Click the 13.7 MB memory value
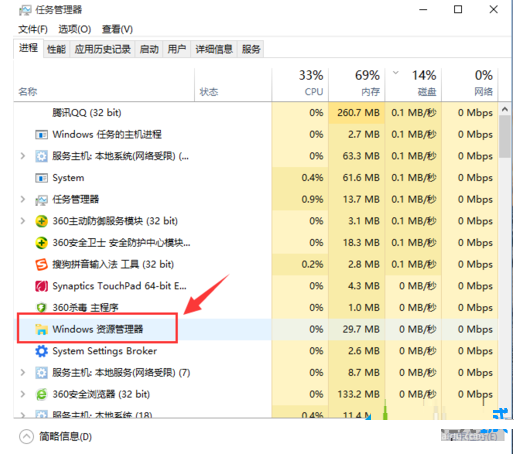This screenshot has height=455, width=515. 361,199
